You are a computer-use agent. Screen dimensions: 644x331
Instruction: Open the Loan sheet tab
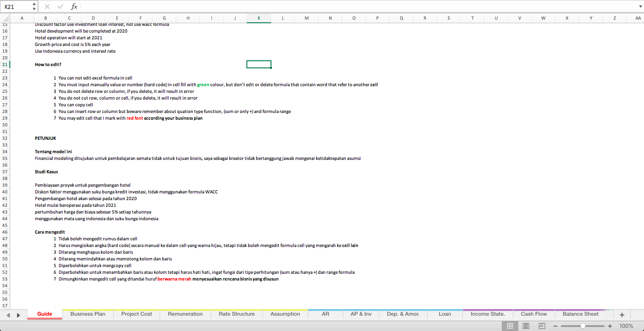coord(445,314)
